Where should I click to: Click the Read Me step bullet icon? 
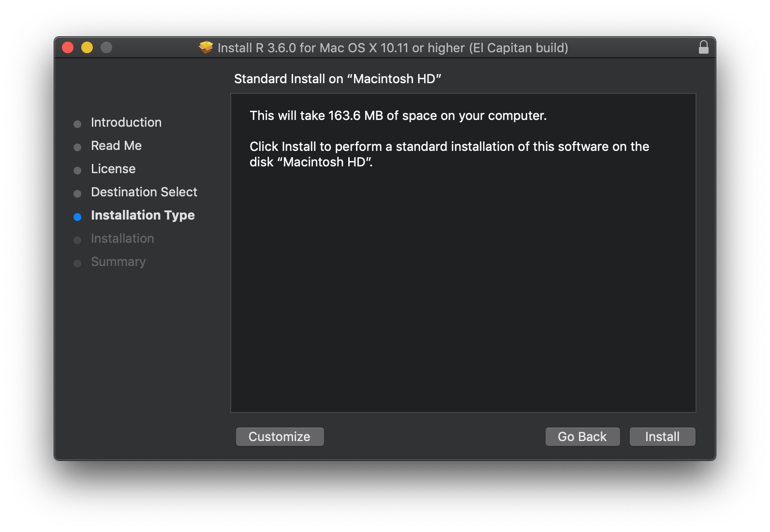pos(78,147)
